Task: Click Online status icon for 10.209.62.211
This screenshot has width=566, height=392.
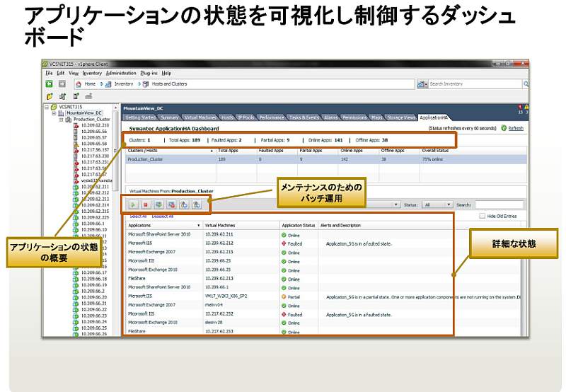Action: [284, 235]
